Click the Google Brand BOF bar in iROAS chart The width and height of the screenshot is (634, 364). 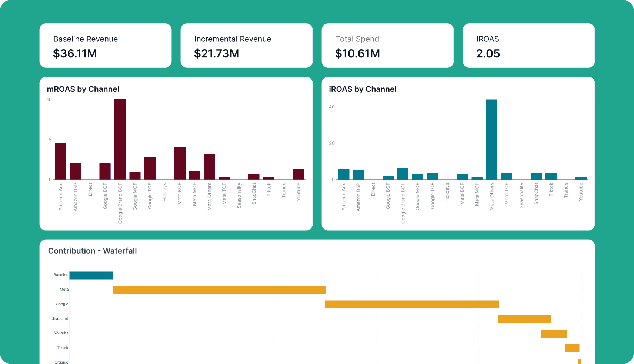[403, 174]
